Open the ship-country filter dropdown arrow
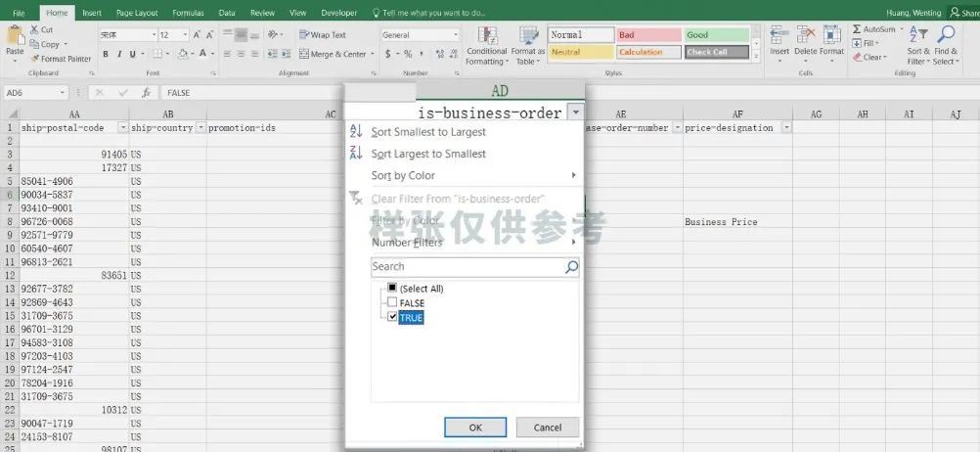The width and height of the screenshot is (980, 452). coord(200,127)
